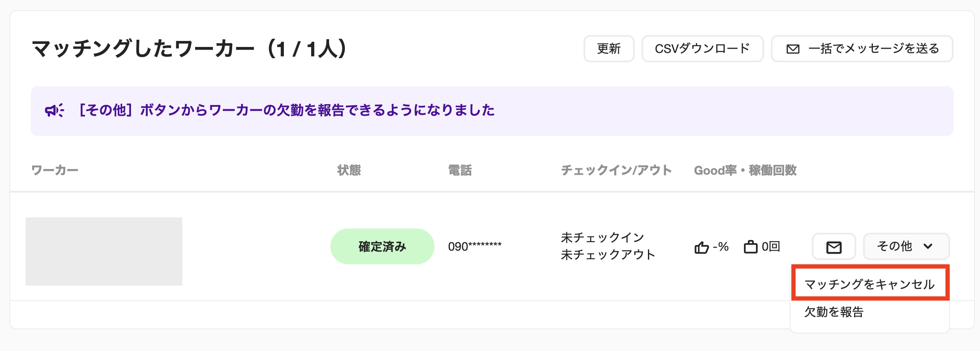
Task: Click the ワーカー column header
Action: point(55,170)
